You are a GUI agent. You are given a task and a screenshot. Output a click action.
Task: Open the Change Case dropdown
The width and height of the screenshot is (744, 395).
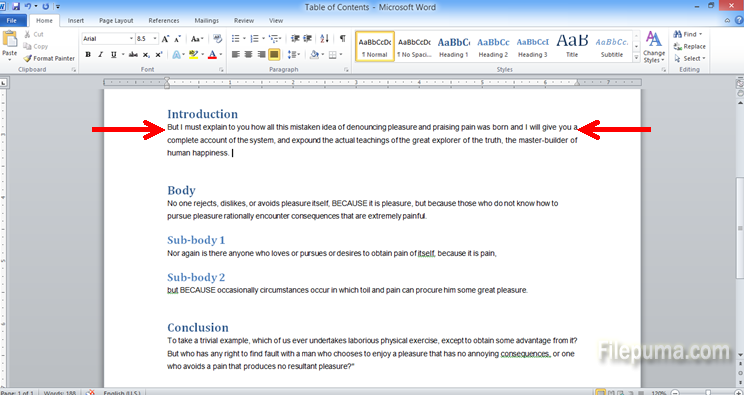(197, 39)
